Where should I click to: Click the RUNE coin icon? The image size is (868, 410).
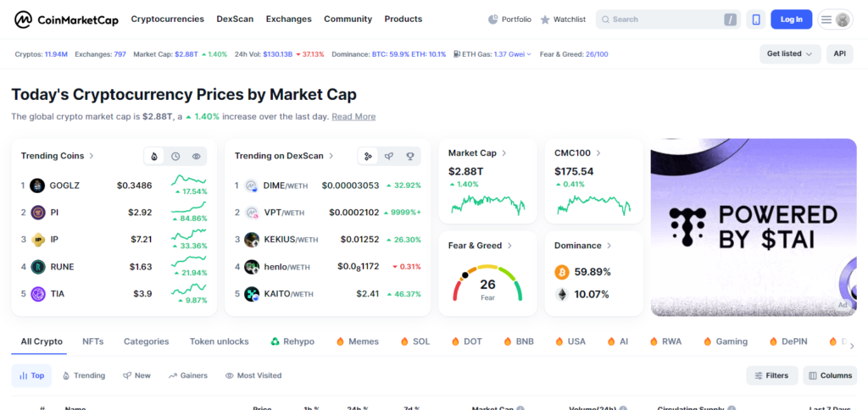37,267
